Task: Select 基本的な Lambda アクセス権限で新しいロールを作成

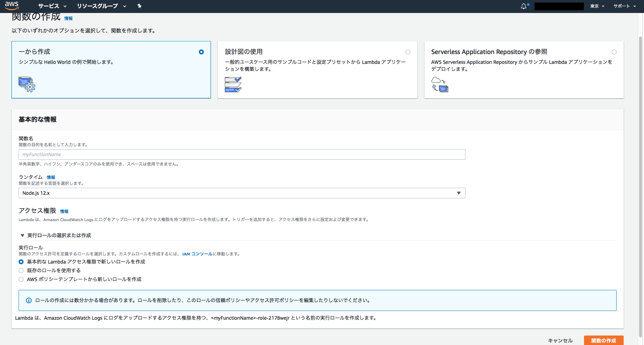Action: 21,262
